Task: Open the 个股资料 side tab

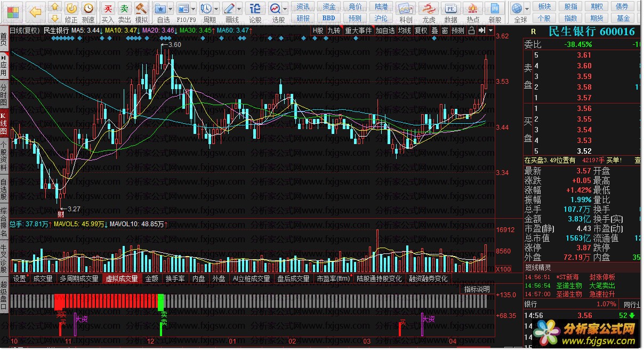Action: [4, 155]
